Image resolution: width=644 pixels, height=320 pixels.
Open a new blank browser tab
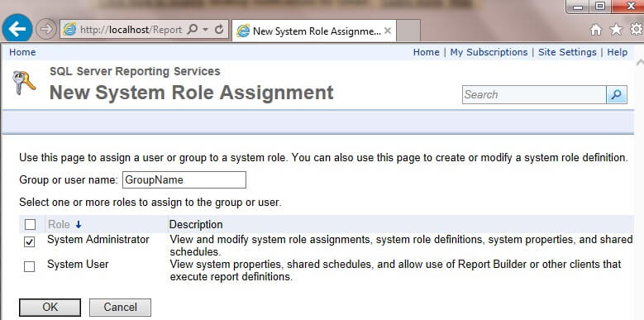pos(408,31)
